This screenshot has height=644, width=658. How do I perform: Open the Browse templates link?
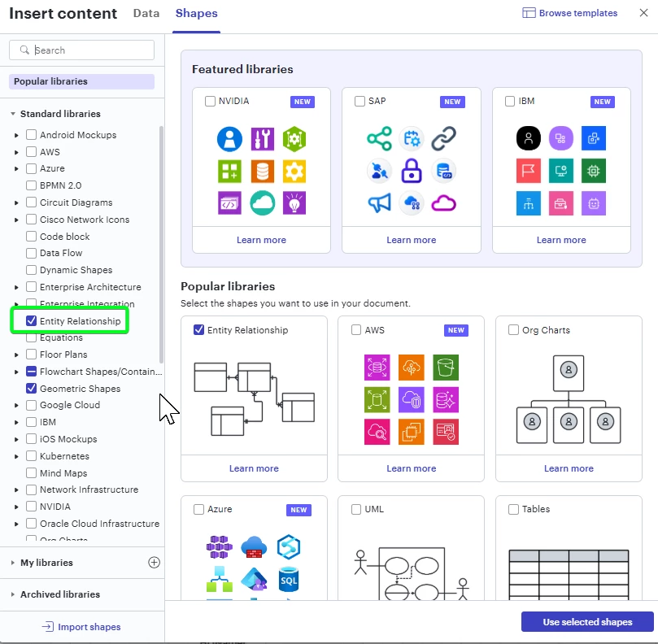[577, 13]
